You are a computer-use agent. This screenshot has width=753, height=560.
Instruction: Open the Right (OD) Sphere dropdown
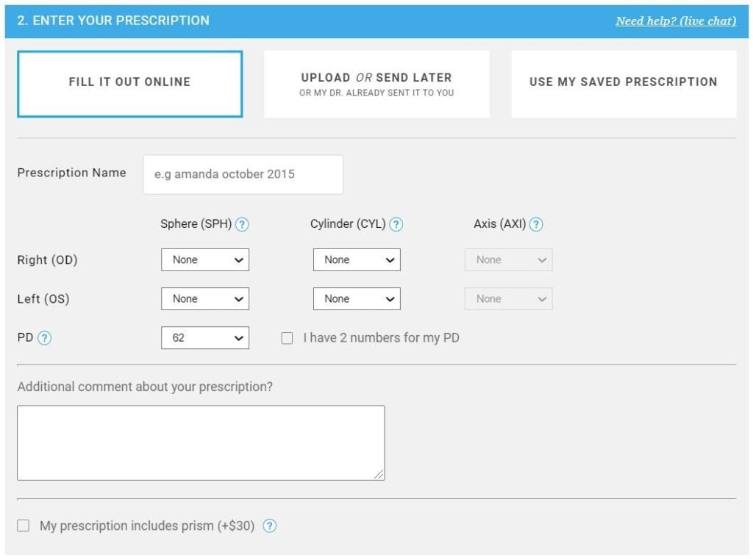point(205,259)
